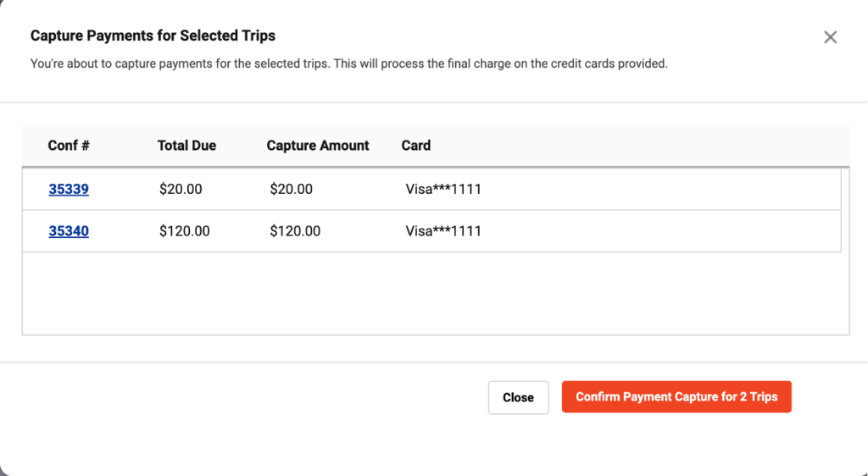The image size is (868, 476).
Task: Click the dialog description text about final charge
Action: click(x=348, y=64)
